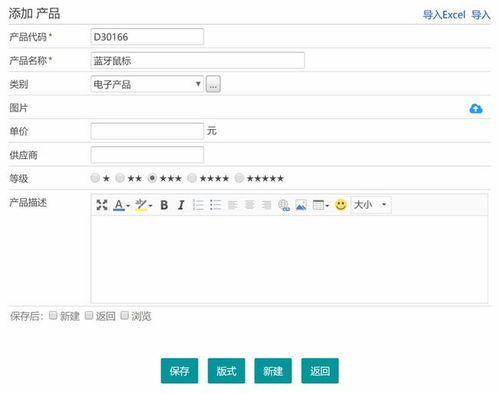Click into the 单价 price field

pos(147,131)
